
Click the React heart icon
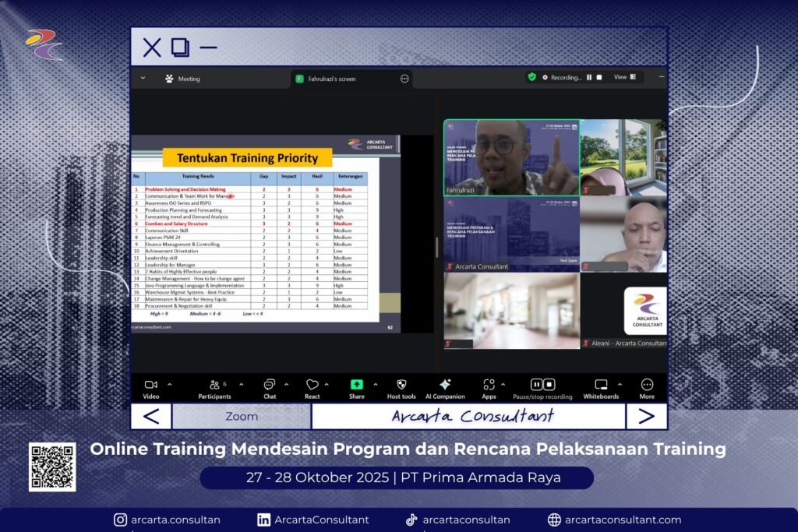312,385
